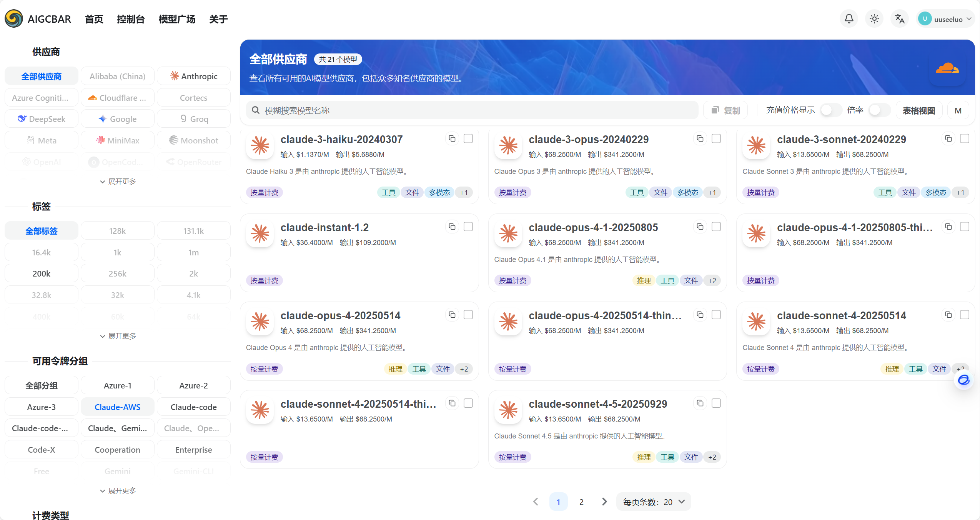
Task: Filter by the Anthropic supplier button
Action: tap(194, 76)
